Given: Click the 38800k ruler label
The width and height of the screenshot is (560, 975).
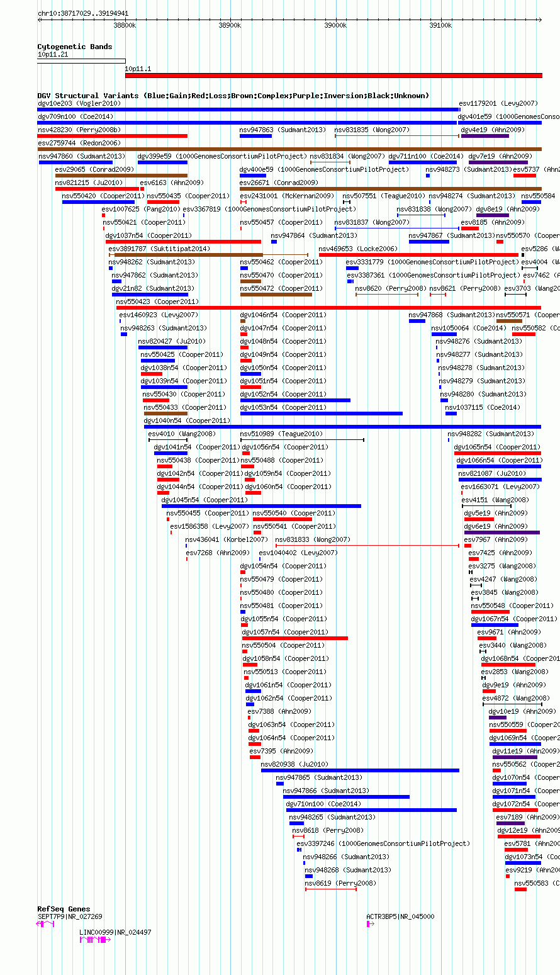Looking at the screenshot, I should click(125, 25).
